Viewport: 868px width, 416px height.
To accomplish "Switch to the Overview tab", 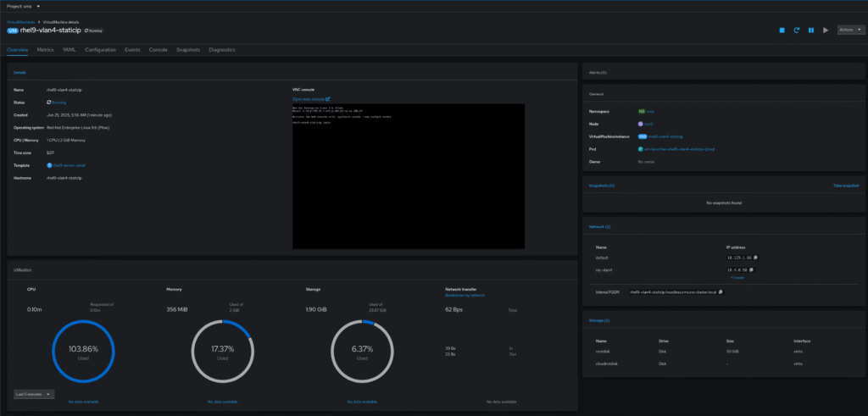I will pyautogui.click(x=17, y=50).
